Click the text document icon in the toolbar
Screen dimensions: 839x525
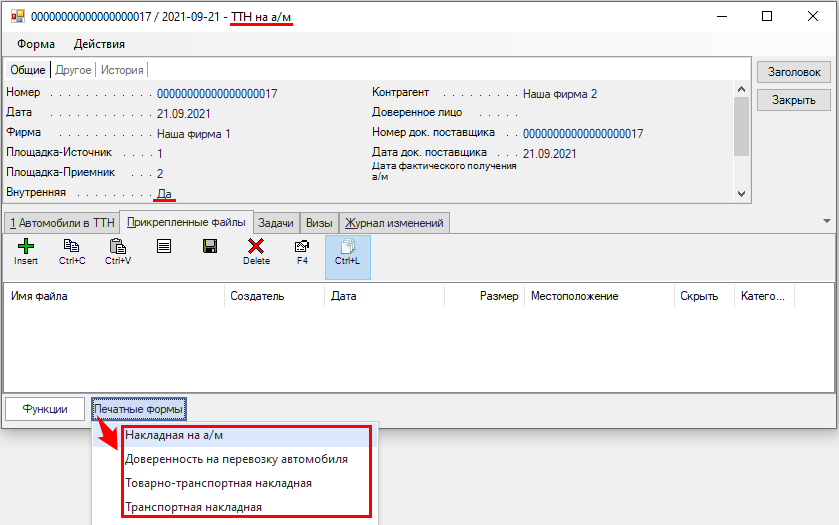[164, 246]
